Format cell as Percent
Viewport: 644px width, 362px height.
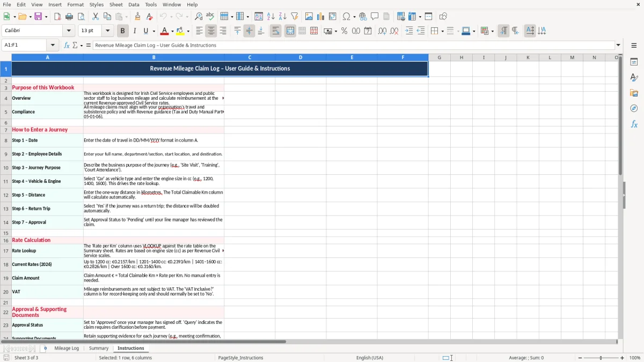click(x=344, y=31)
